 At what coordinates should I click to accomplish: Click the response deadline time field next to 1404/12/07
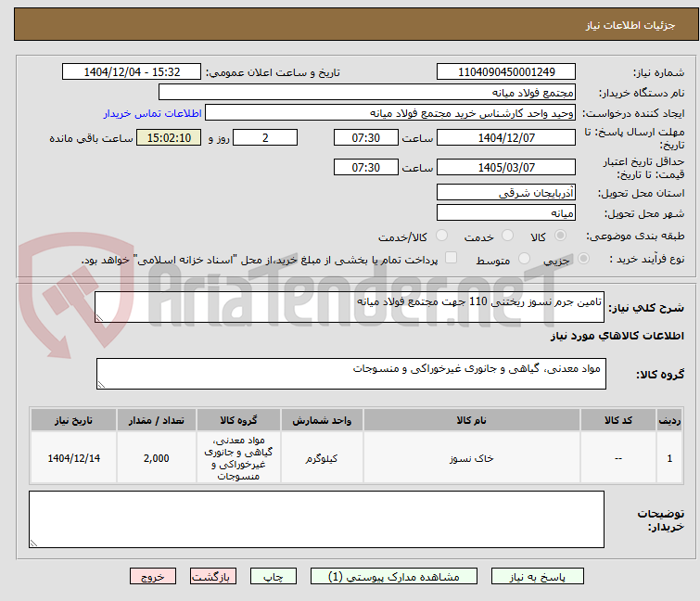[365, 137]
